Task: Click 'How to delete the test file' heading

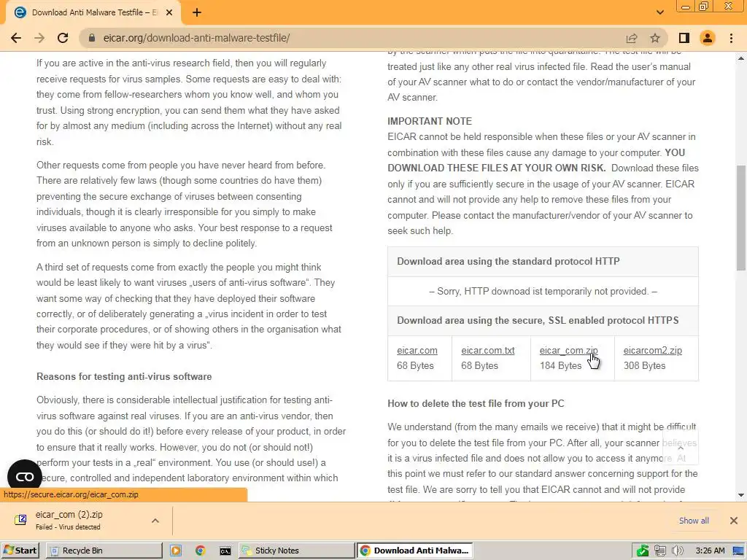Action: (x=476, y=404)
